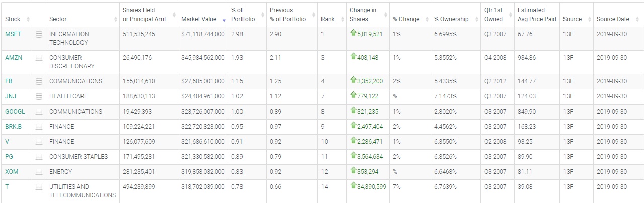Sort by % Ownership column header
The image size is (644, 203).
pos(451,19)
